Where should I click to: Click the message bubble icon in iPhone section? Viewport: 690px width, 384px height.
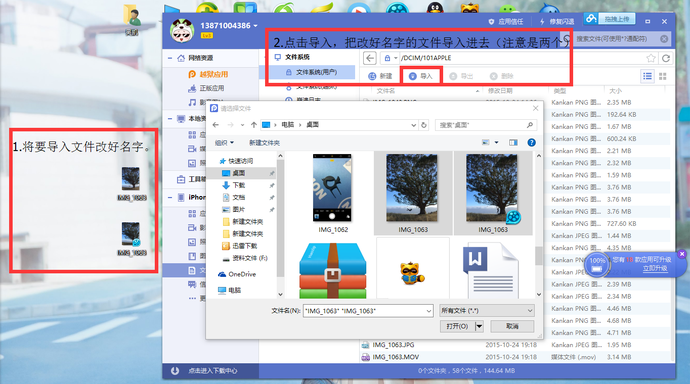tap(192, 284)
